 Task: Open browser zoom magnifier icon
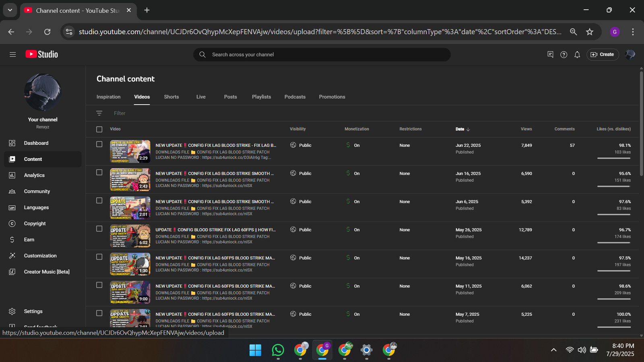tap(574, 32)
